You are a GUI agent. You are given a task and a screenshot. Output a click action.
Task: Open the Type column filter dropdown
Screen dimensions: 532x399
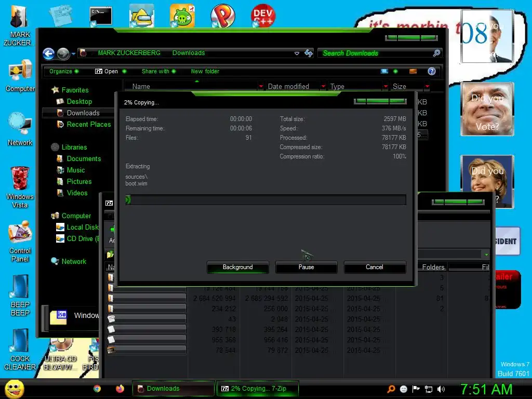[385, 87]
